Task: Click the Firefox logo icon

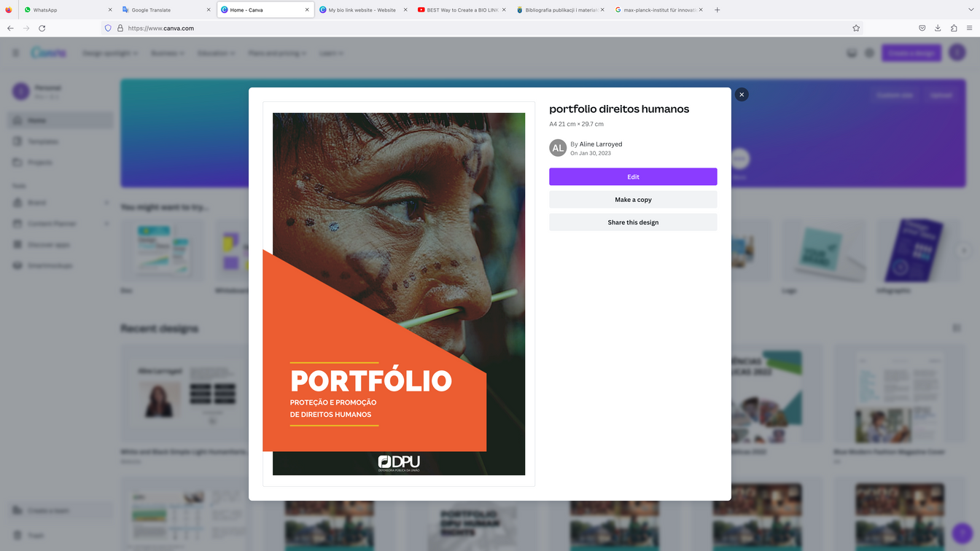Action: (9, 10)
